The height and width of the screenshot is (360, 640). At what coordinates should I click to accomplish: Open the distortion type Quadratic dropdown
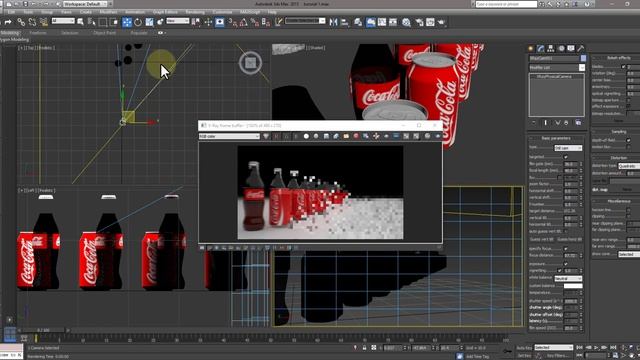629,166
